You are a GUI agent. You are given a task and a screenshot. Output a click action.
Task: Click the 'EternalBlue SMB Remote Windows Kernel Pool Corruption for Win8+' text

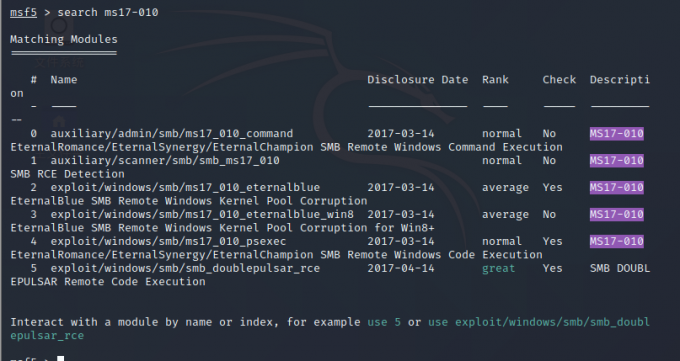(x=222, y=227)
